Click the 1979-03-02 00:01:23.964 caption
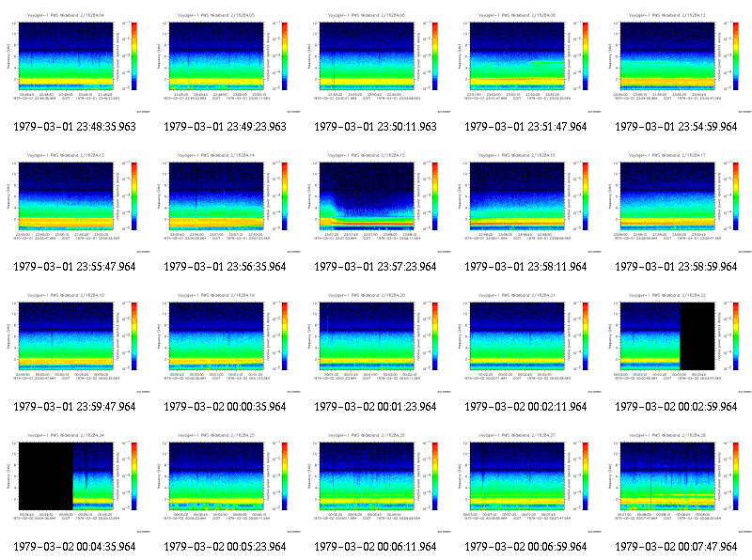Viewport: 752px width, 560px height. 375,407
